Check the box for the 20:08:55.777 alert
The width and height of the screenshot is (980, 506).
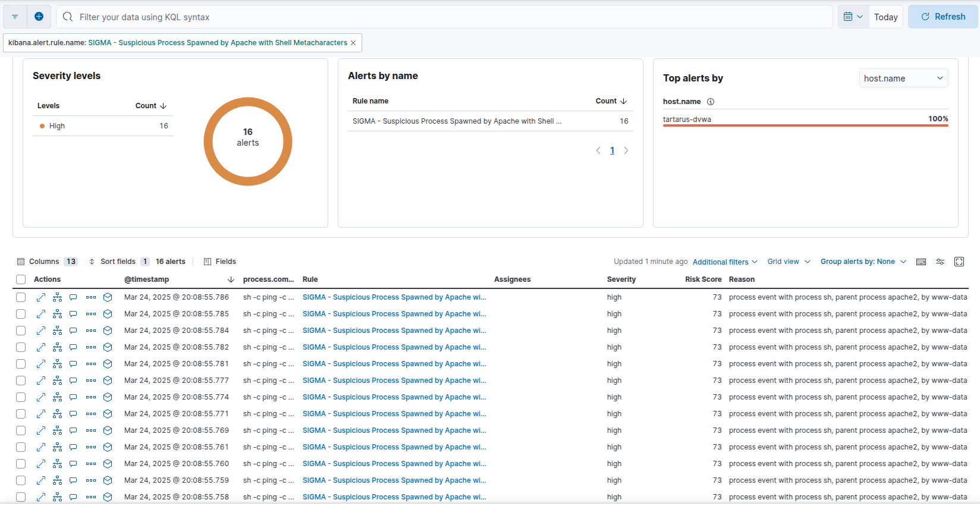click(x=21, y=381)
